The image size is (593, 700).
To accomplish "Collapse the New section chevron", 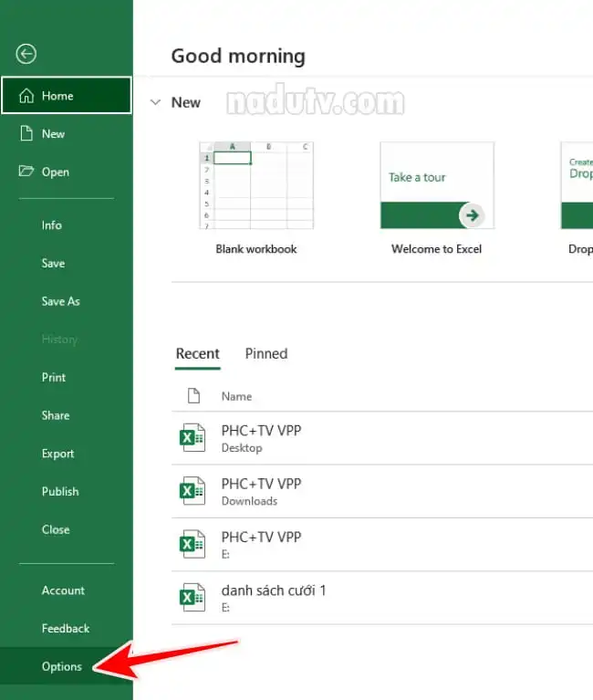I will (x=155, y=102).
